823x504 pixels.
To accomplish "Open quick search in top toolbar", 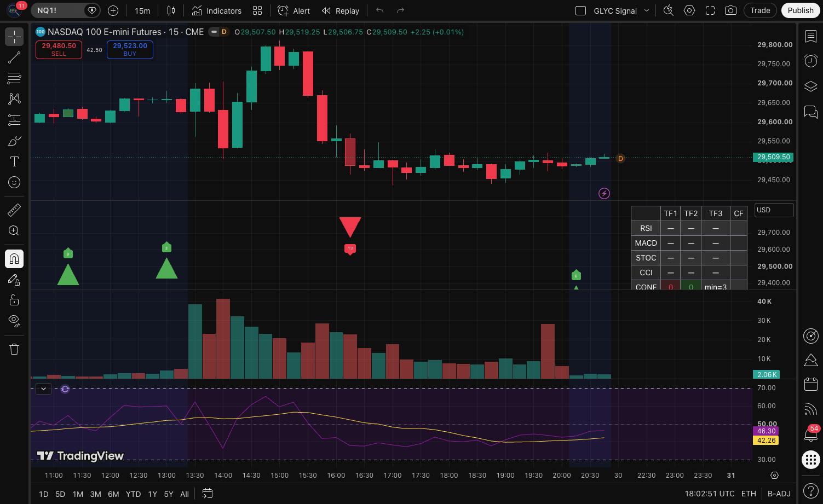I will (x=668, y=10).
